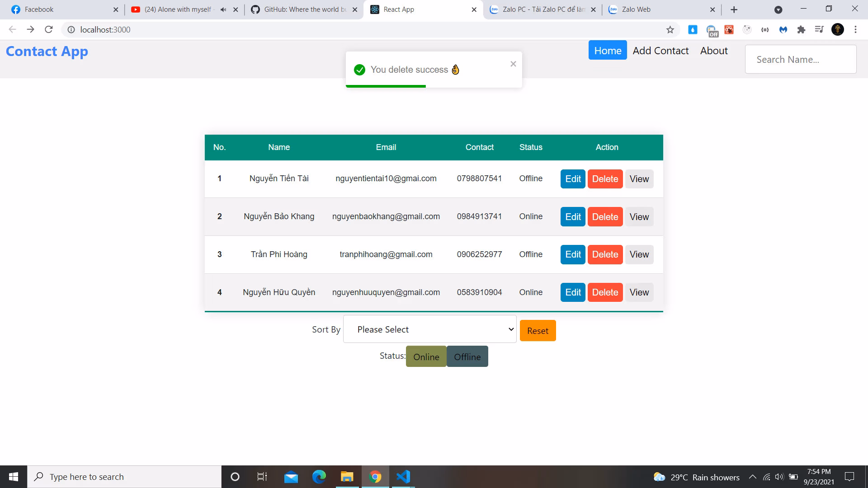Image resolution: width=868 pixels, height=488 pixels.
Task: Delete contact Nguyễn Bảo Khang
Action: (x=605, y=217)
